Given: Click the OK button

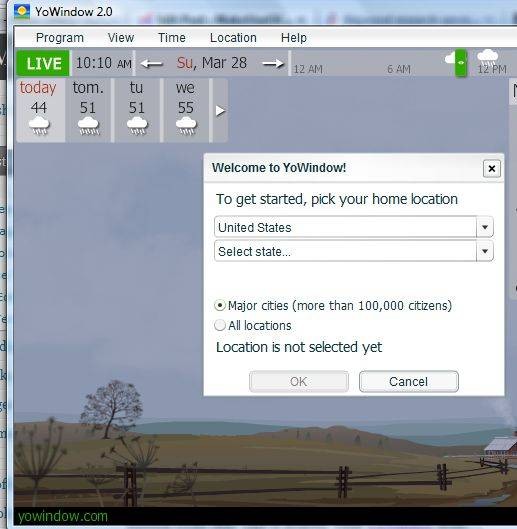Looking at the screenshot, I should [x=299, y=382].
